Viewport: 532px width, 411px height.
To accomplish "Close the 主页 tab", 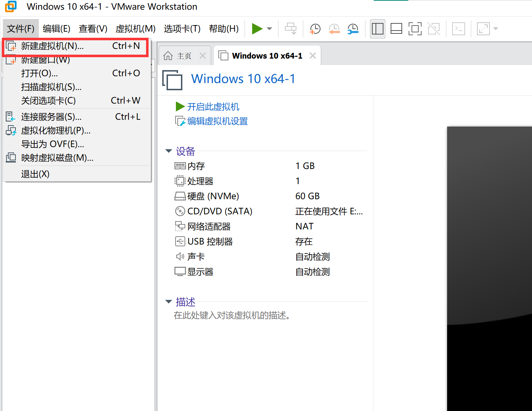I will click(203, 56).
